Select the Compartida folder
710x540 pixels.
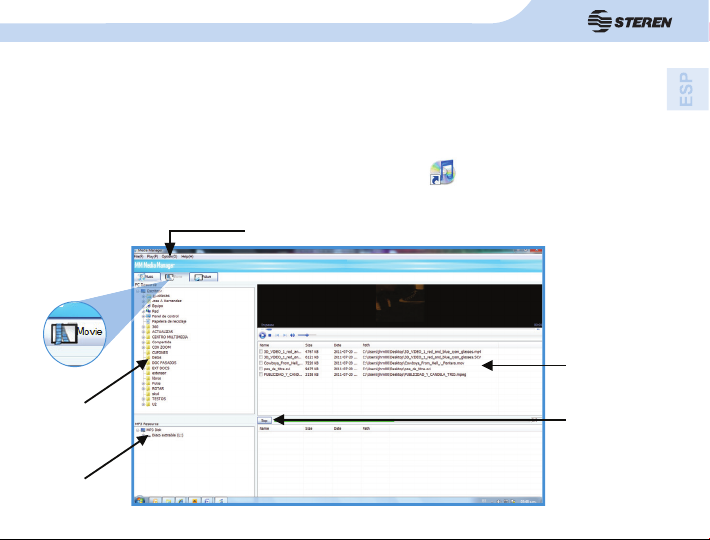point(162,342)
